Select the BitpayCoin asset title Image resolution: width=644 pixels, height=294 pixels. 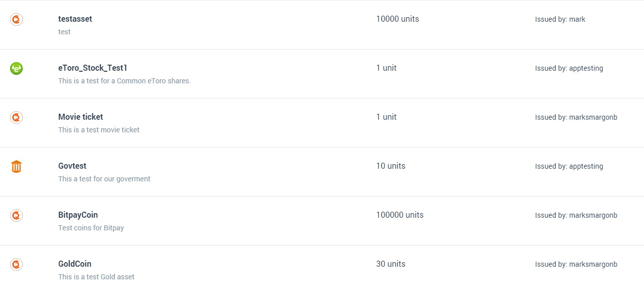click(78, 215)
